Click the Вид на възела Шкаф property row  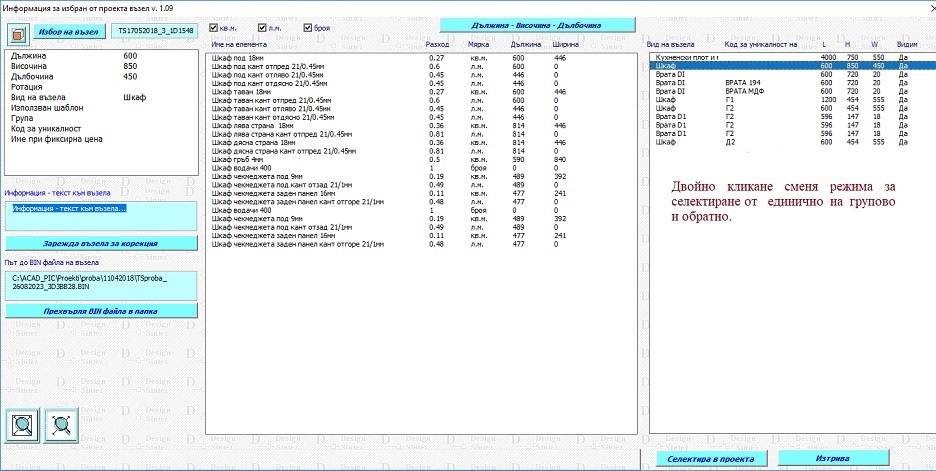(101, 97)
